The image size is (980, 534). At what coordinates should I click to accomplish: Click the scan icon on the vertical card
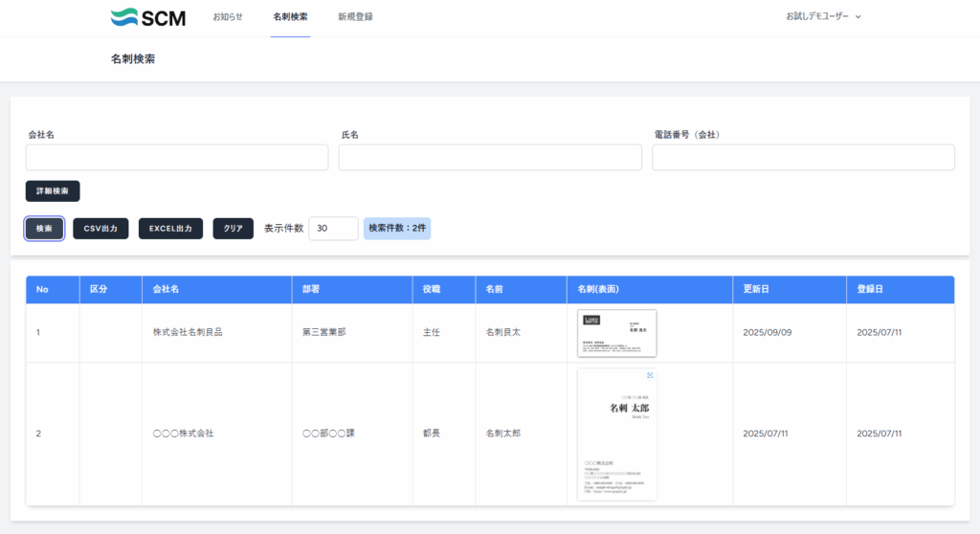point(650,376)
